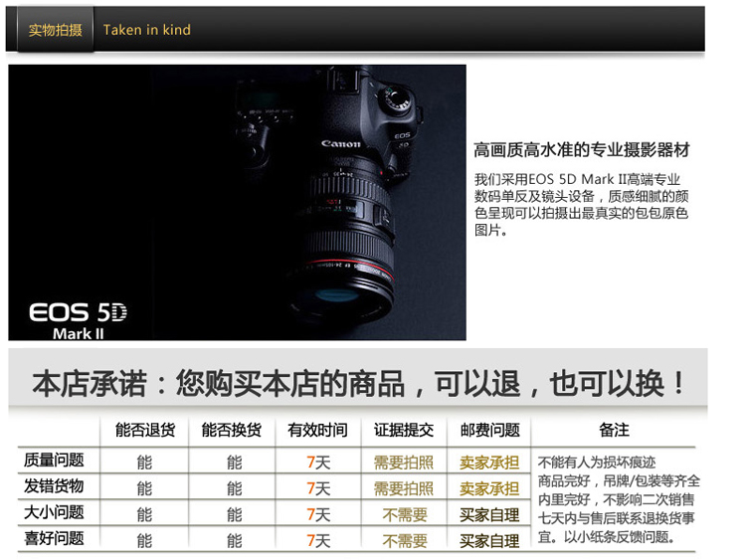The width and height of the screenshot is (746, 560).
Task: Click '卖家承担' in the 质量问题 row
Action: (489, 463)
